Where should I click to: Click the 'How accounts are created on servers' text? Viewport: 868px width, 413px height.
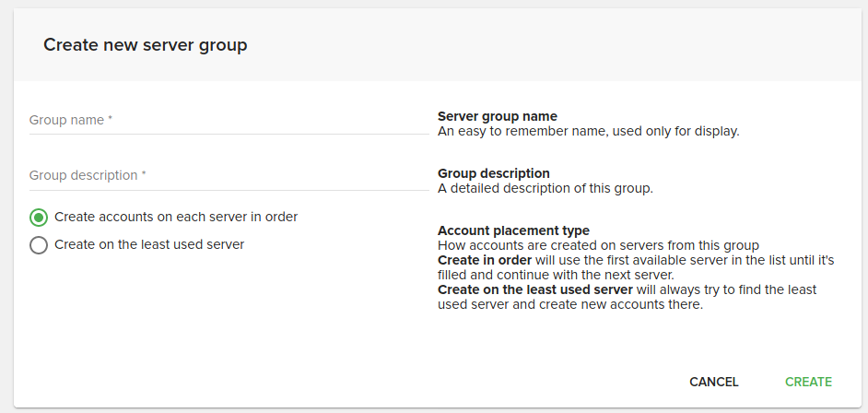[598, 245]
